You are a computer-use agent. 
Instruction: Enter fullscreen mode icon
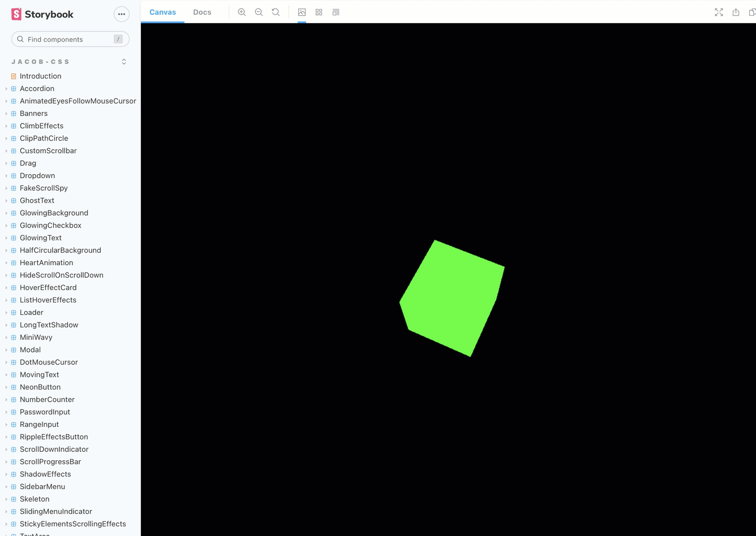coord(719,12)
